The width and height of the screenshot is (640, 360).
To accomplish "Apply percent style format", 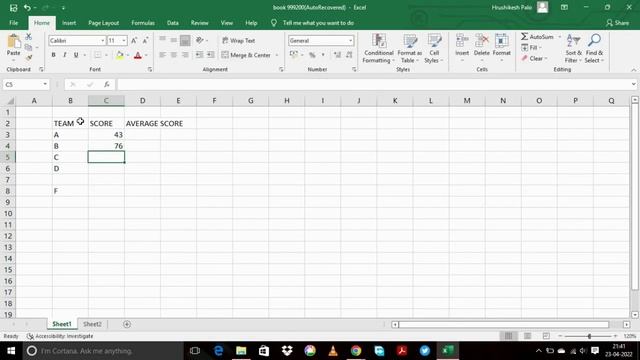I will pyautogui.click(x=312, y=55).
